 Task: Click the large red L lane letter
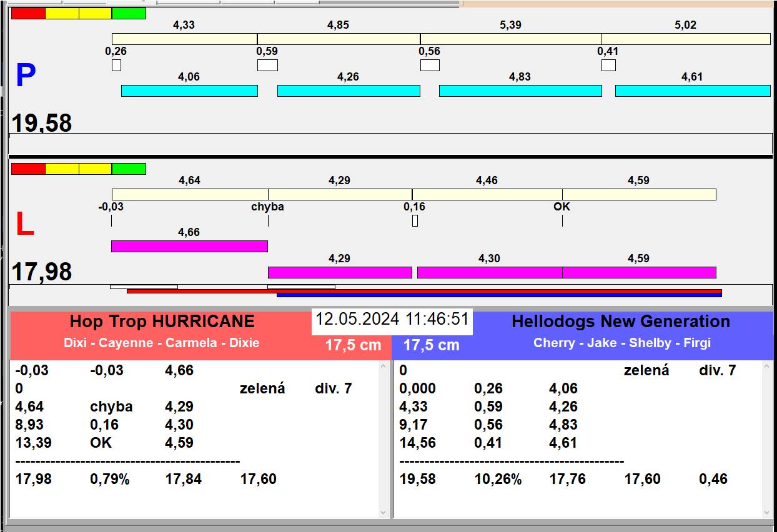coord(24,225)
